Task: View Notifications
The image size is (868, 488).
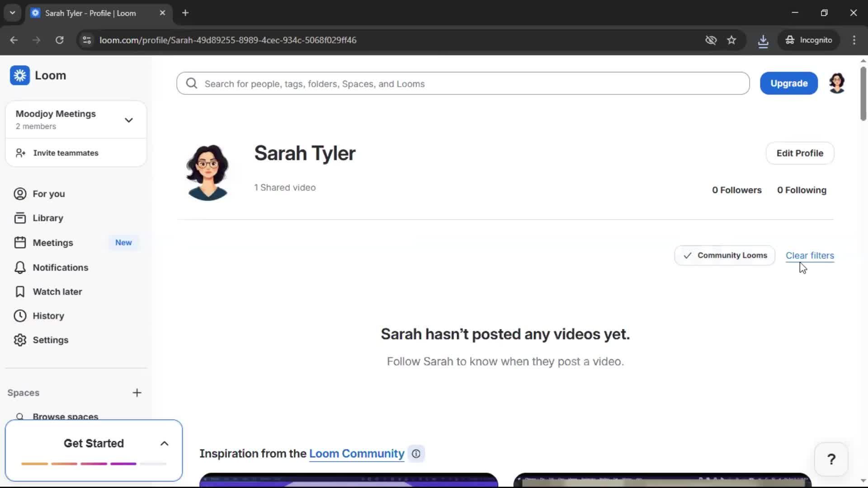Action: point(60,267)
